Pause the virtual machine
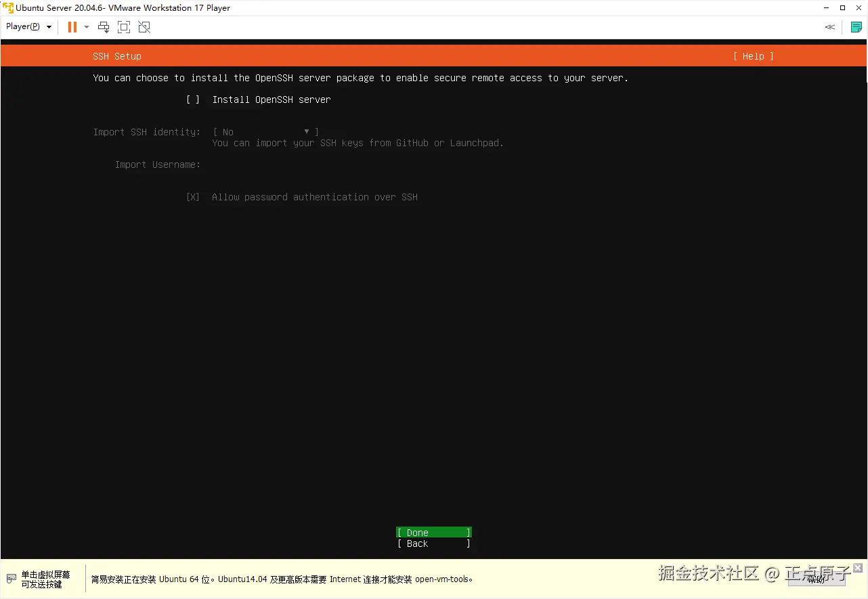The width and height of the screenshot is (868, 599). point(72,27)
